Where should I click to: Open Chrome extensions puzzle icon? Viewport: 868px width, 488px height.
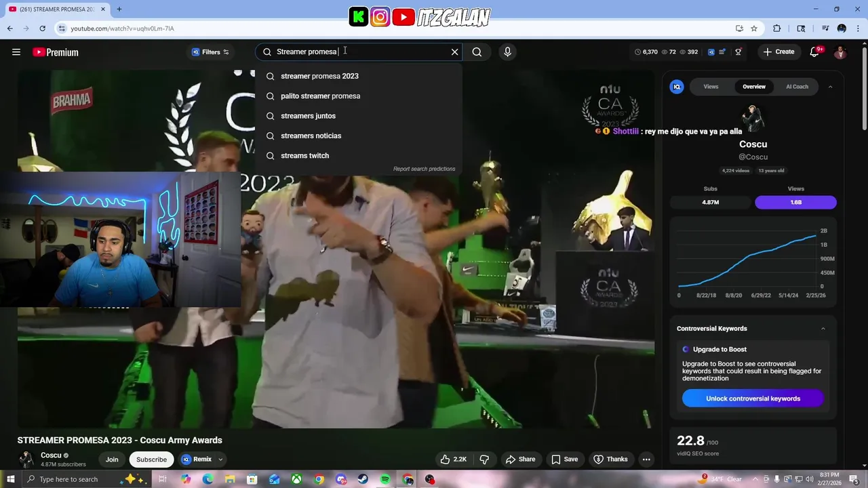[x=777, y=28]
